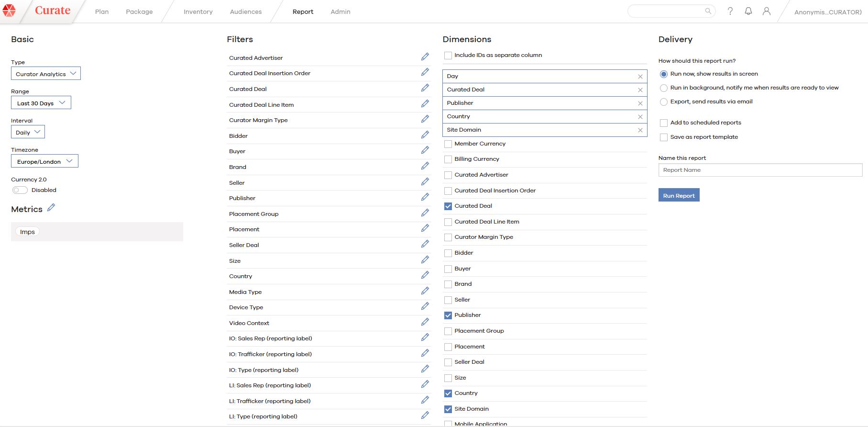Select Export, send results via email
Image resolution: width=868 pixels, height=427 pixels.
click(x=663, y=102)
